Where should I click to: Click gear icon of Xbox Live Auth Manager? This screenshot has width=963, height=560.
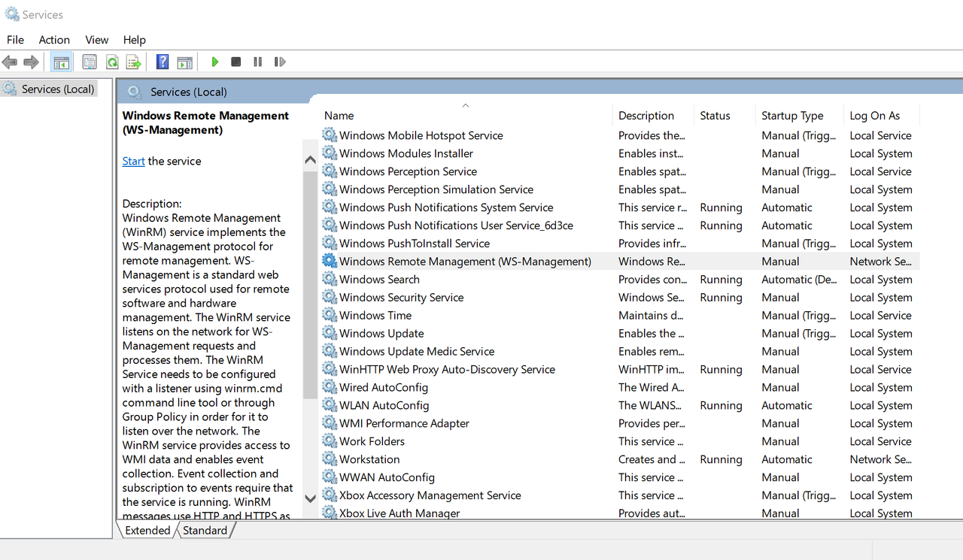[x=330, y=513]
